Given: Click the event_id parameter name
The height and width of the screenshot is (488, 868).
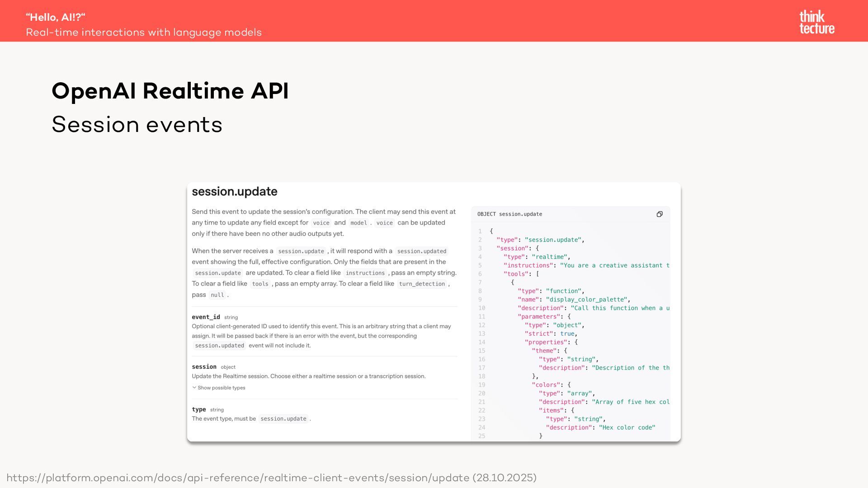Looking at the screenshot, I should coord(206,317).
